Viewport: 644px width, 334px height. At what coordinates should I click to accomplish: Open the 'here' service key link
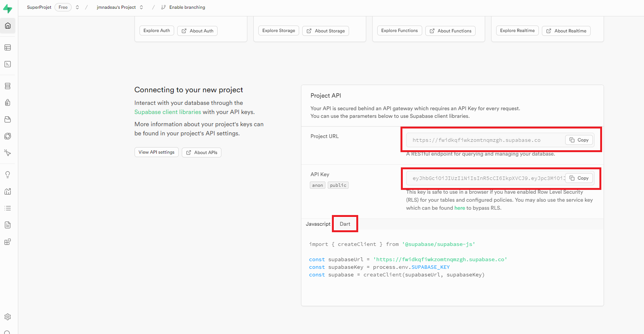tap(460, 208)
